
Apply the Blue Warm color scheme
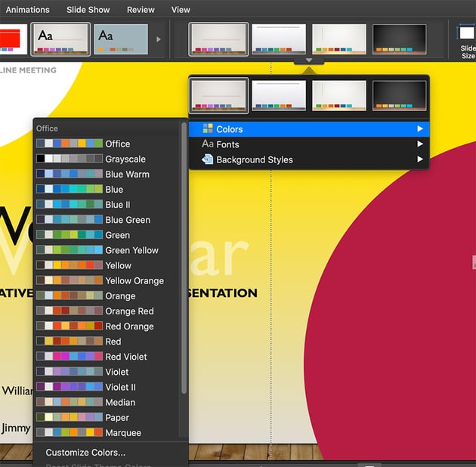point(127,175)
